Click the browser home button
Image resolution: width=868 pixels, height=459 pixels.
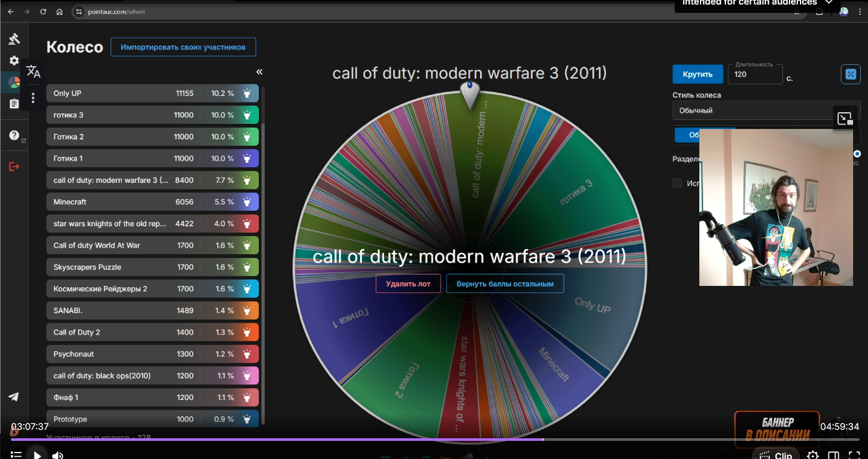pos(60,12)
